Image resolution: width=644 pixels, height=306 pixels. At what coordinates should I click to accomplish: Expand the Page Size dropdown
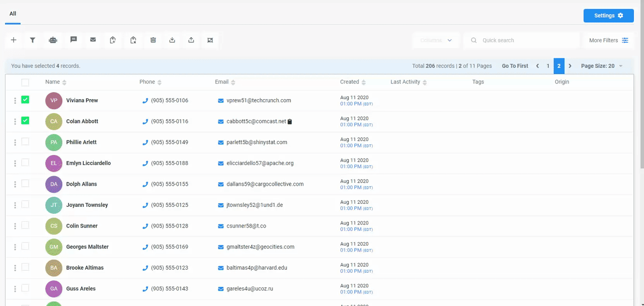602,66
